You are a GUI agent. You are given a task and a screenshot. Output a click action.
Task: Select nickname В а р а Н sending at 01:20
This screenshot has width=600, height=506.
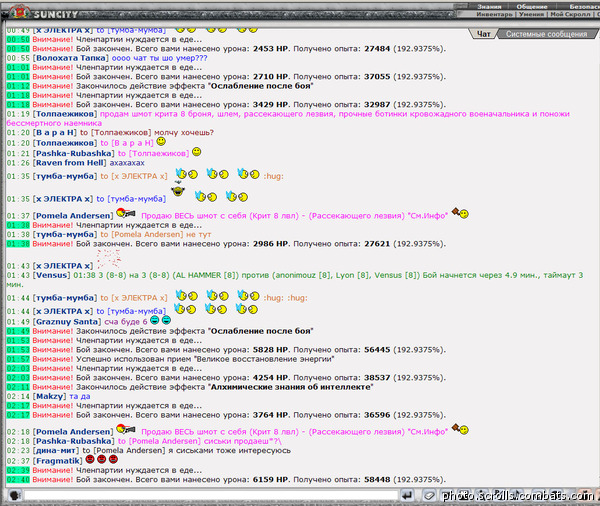coord(55,133)
